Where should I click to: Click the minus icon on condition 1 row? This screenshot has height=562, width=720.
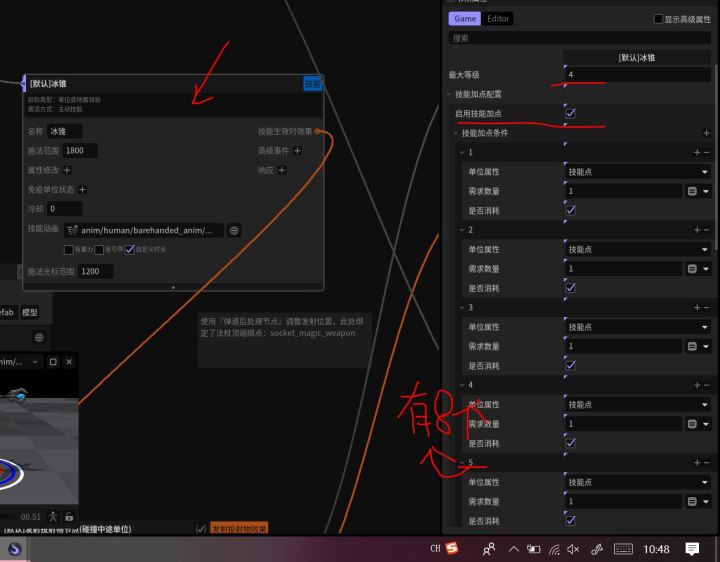pos(707,152)
